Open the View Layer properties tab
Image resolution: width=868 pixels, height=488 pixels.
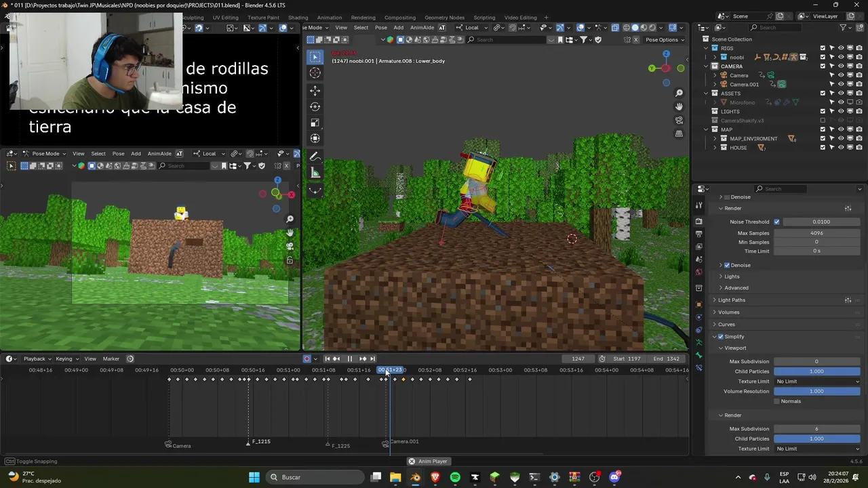click(698, 247)
